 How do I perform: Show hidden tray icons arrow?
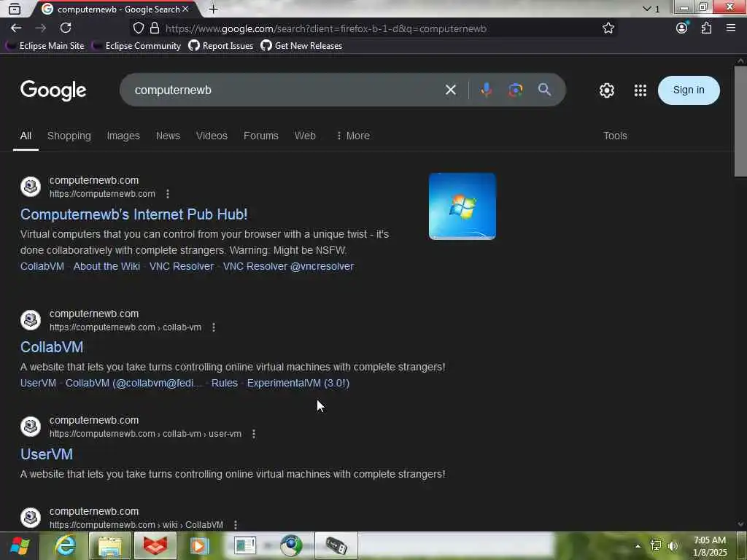coord(638,545)
